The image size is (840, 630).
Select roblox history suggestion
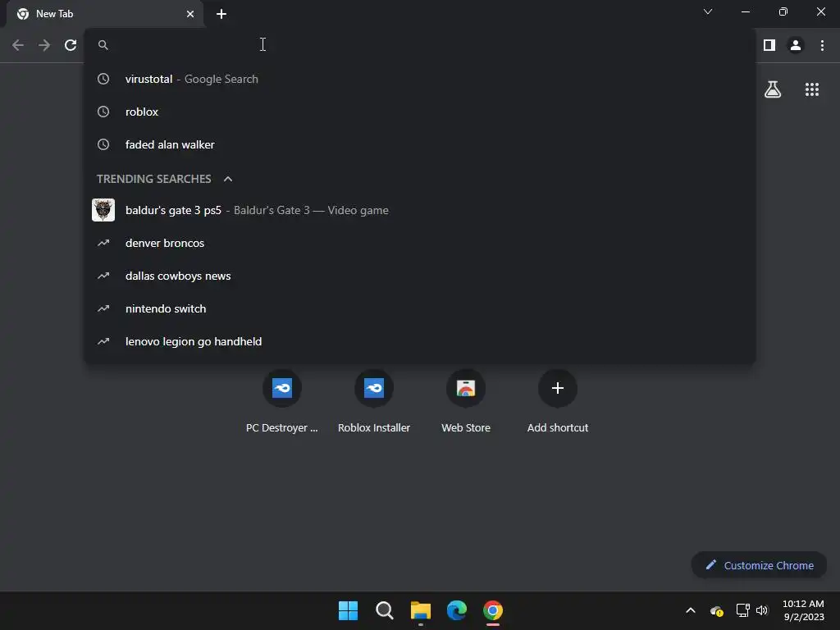point(419,112)
